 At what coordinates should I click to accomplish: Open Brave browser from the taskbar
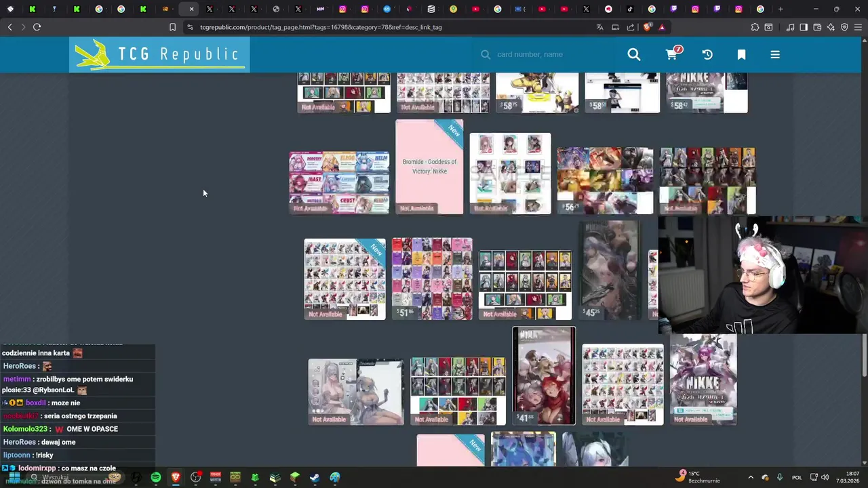pyautogui.click(x=176, y=477)
